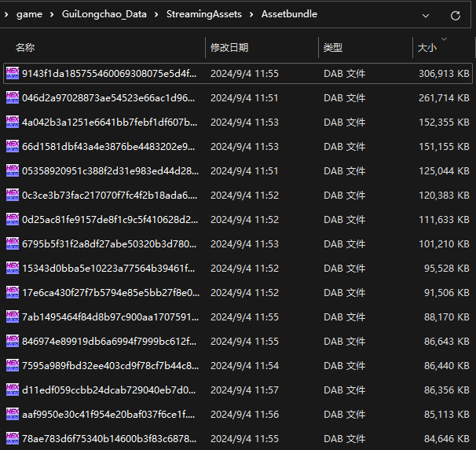
Task: Click date 2024/9/4 11:56 cell
Action: 245,414
